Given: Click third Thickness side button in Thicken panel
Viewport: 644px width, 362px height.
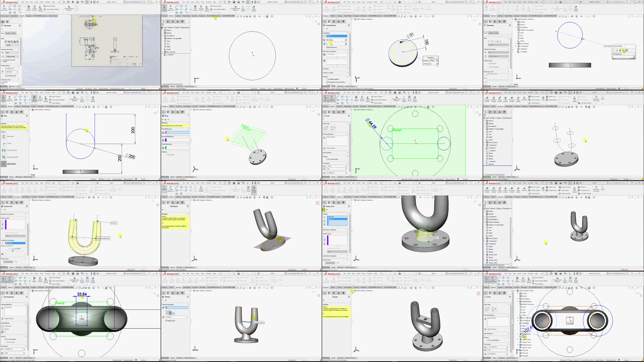Looking at the screenshot, I should pyautogui.click(x=173, y=313).
